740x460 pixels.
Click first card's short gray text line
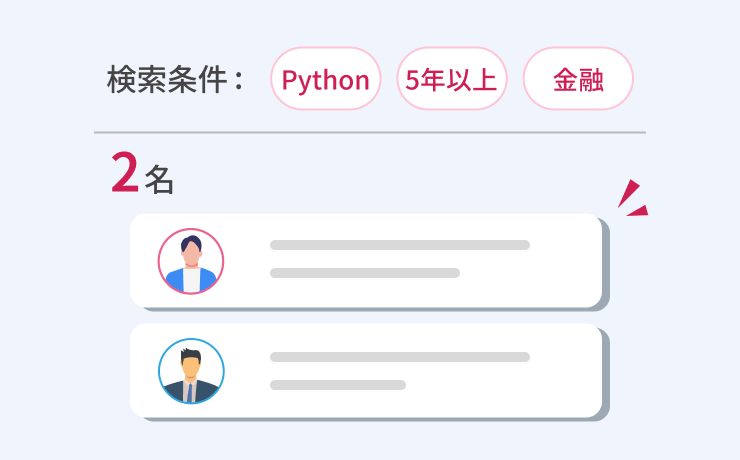(364, 273)
